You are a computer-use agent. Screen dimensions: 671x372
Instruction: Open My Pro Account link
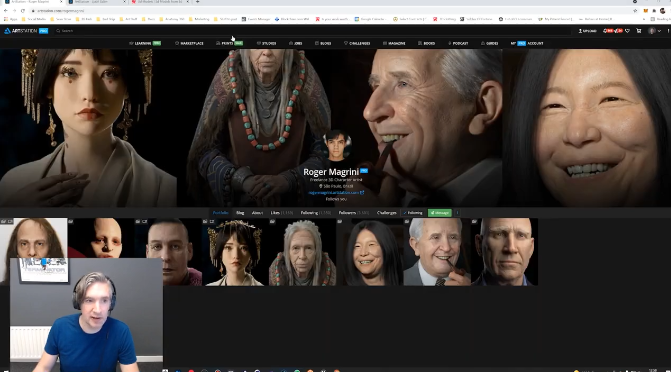tap(527, 43)
